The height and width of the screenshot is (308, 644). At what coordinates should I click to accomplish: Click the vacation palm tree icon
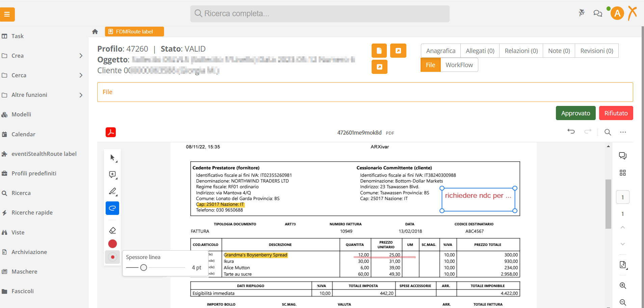click(x=582, y=13)
